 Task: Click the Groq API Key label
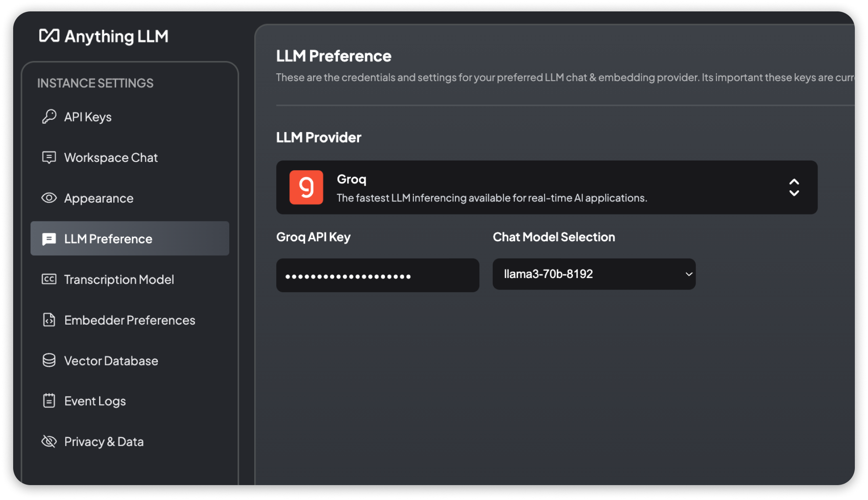point(313,237)
